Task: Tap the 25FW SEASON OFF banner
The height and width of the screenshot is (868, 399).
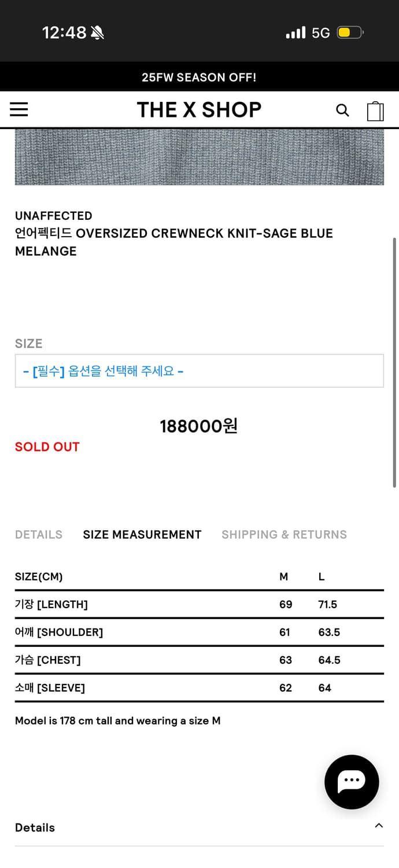Action: [199, 77]
